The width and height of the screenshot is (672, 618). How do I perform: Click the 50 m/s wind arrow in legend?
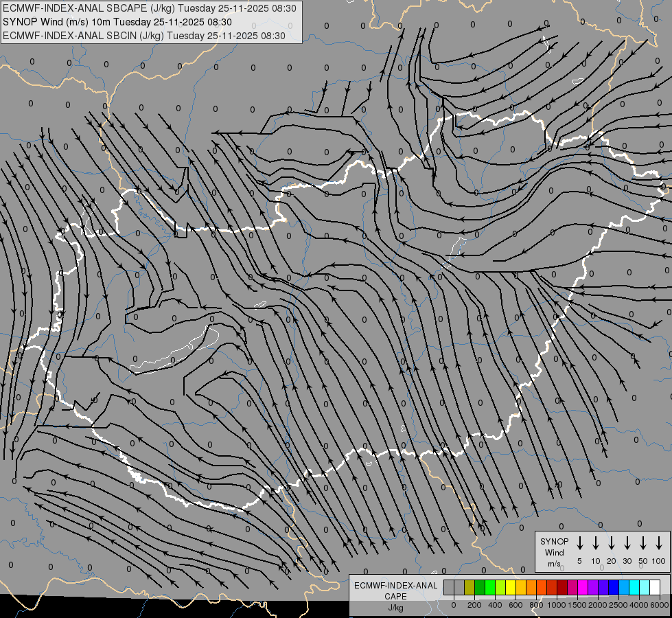(x=643, y=543)
